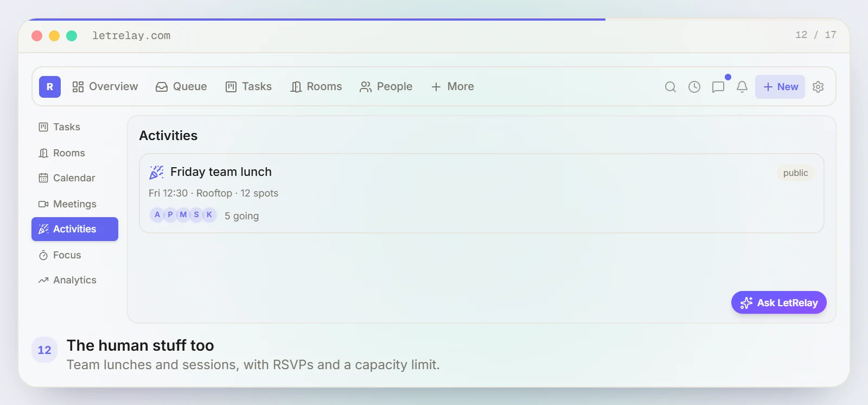
Task: Open Queue in top navigation
Action: [181, 87]
